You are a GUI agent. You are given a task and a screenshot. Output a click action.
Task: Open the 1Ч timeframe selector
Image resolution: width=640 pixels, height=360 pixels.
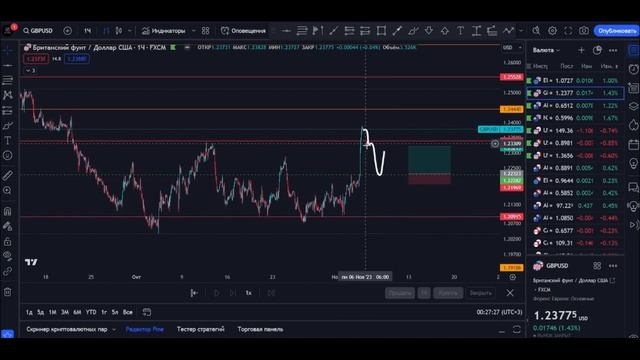click(87, 31)
